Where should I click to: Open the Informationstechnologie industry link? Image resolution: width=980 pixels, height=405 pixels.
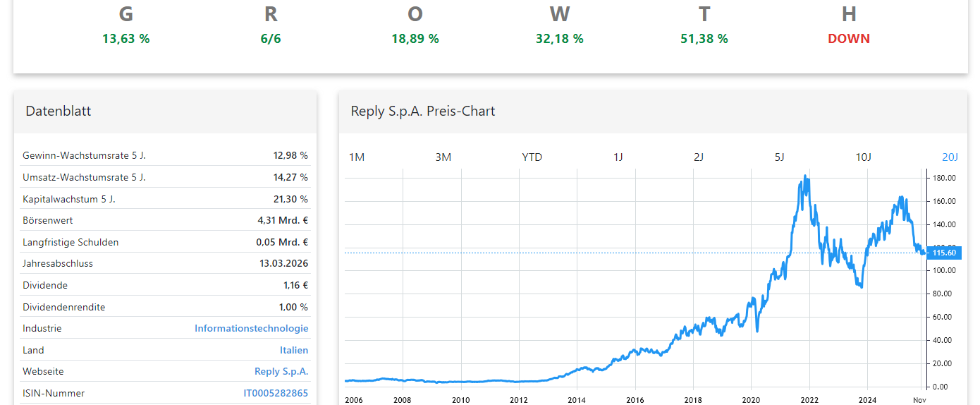click(x=251, y=328)
